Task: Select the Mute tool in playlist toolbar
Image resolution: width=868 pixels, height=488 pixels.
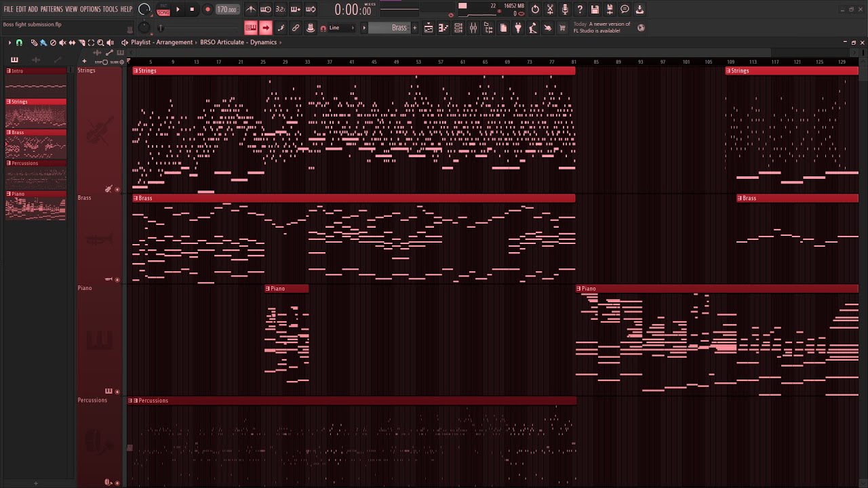Action: click(x=62, y=42)
